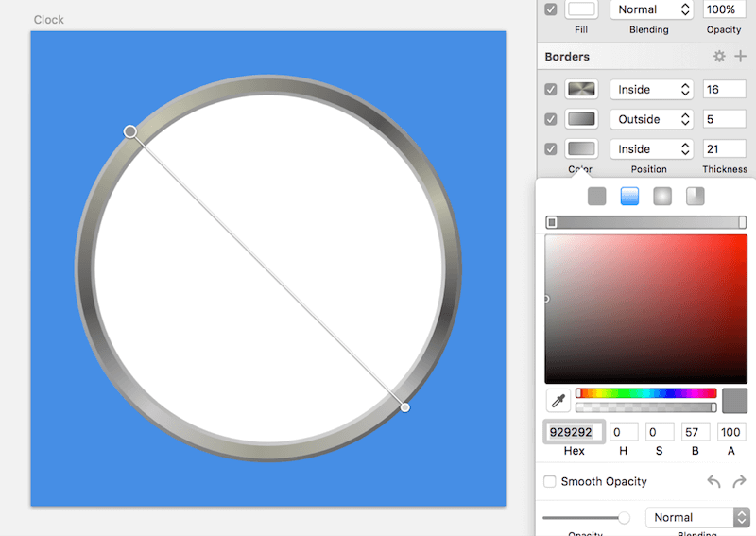This screenshot has width=756, height=536.
Task: Edit the B brightness value 57
Action: pos(695,432)
